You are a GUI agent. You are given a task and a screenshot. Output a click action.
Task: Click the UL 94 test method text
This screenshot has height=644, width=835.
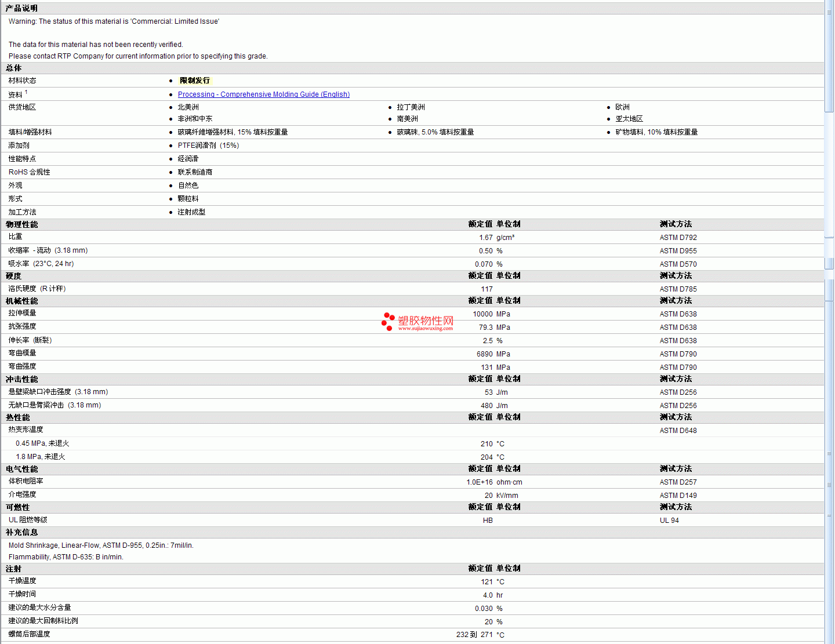(x=669, y=521)
